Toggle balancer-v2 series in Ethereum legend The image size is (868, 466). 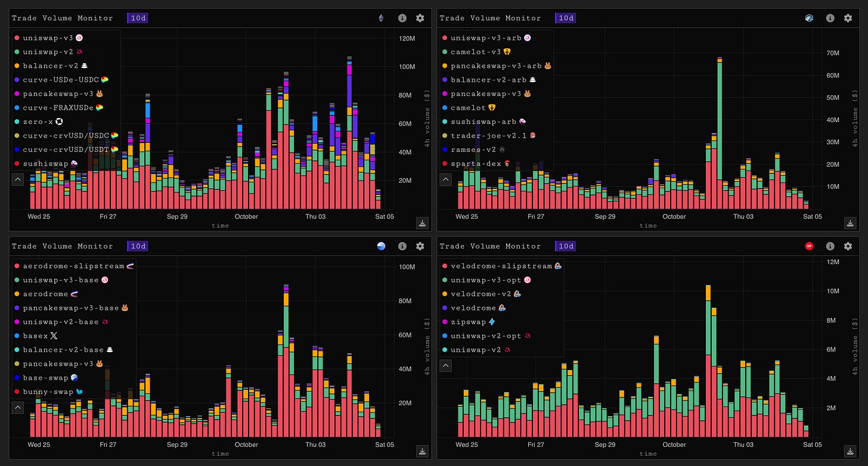pyautogui.click(x=51, y=66)
